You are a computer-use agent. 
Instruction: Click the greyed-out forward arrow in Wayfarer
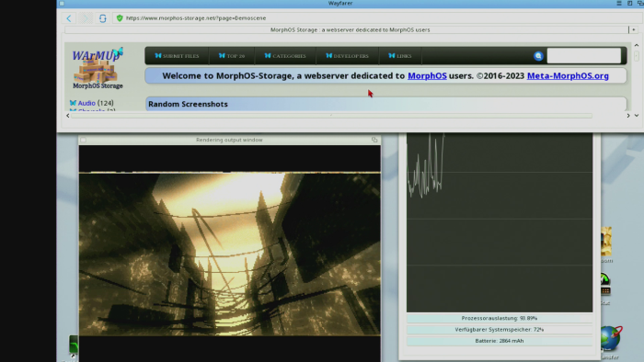pyautogui.click(x=86, y=18)
